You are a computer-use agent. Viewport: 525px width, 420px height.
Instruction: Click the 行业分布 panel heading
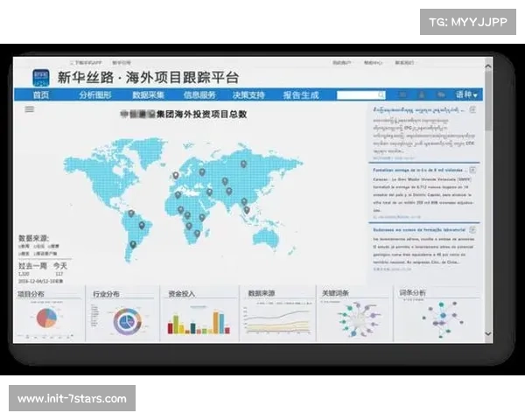click(x=106, y=294)
